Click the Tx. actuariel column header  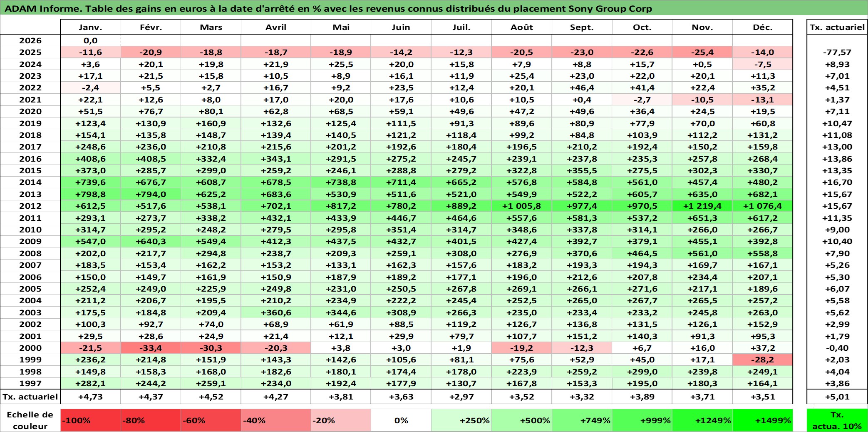pyautogui.click(x=837, y=27)
